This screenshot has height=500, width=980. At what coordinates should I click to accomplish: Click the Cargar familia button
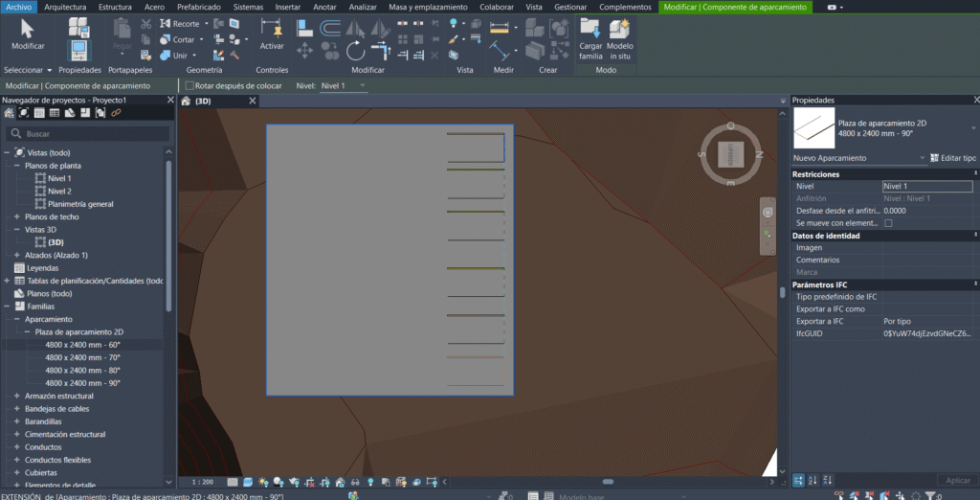click(x=590, y=38)
